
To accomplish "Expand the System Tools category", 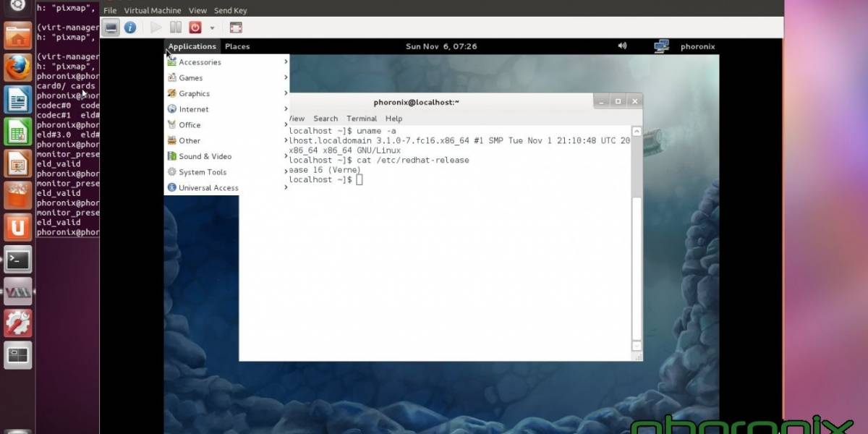I will (227, 172).
